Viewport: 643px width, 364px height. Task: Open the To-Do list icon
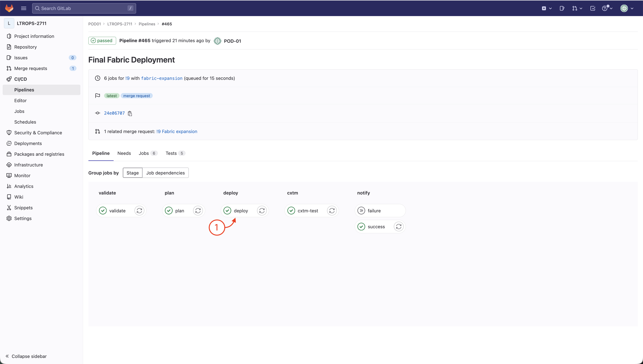(592, 8)
